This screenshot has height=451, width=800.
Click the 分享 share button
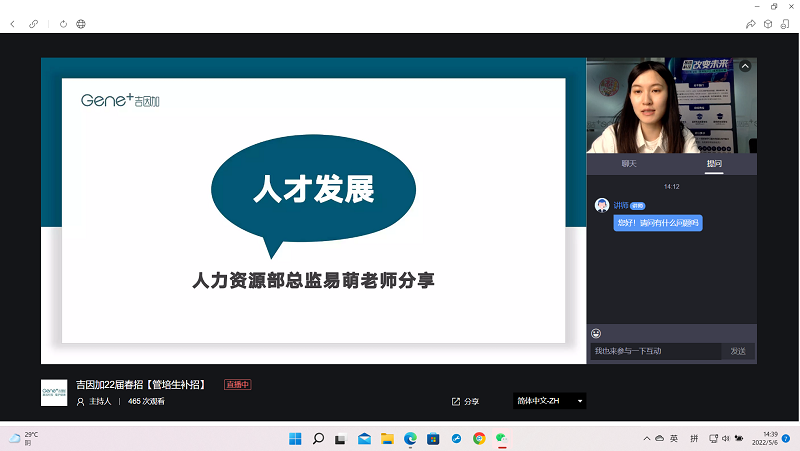pyautogui.click(x=466, y=401)
